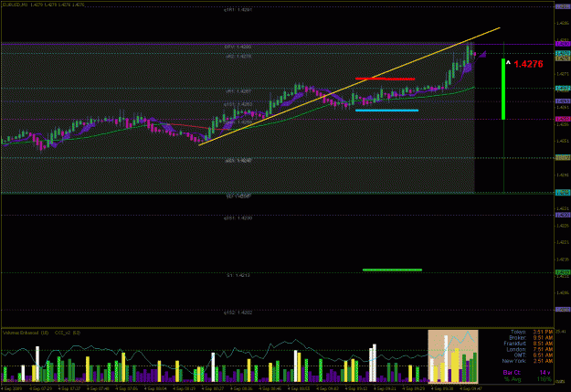Click the dR1: 1.4267 pivot label
The width and height of the screenshot is (571, 392).
[x=238, y=91]
